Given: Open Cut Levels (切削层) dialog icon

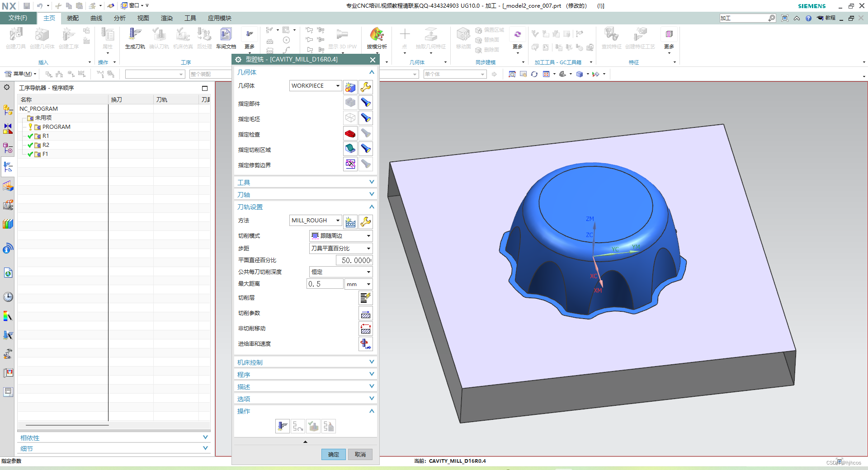Looking at the screenshot, I should coord(366,298).
